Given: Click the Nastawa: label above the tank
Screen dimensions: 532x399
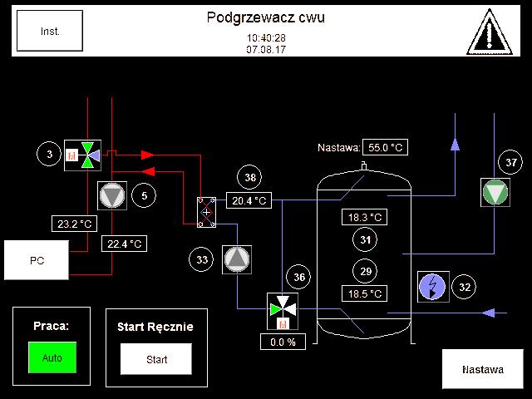Looking at the screenshot, I should click(338, 148).
